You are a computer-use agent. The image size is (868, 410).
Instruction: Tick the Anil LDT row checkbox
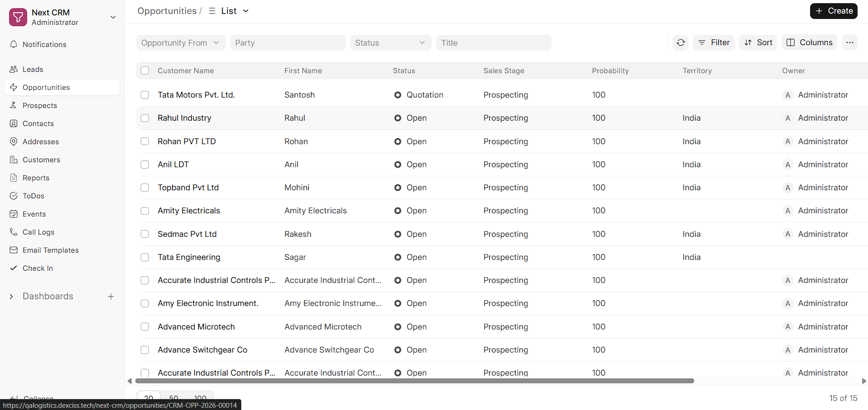[145, 165]
